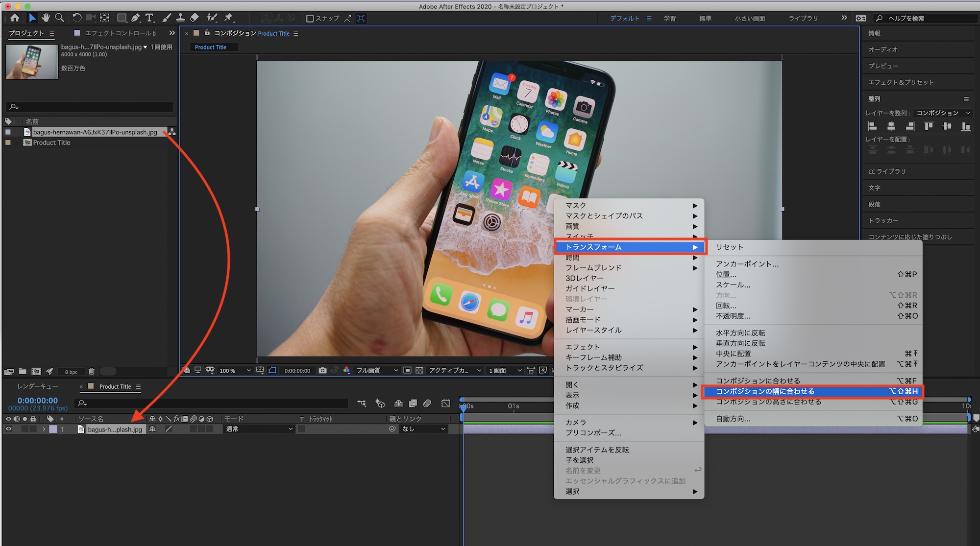Image resolution: width=980 pixels, height=546 pixels.
Task: Click the delete trash icon in Project panel
Action: (92, 372)
